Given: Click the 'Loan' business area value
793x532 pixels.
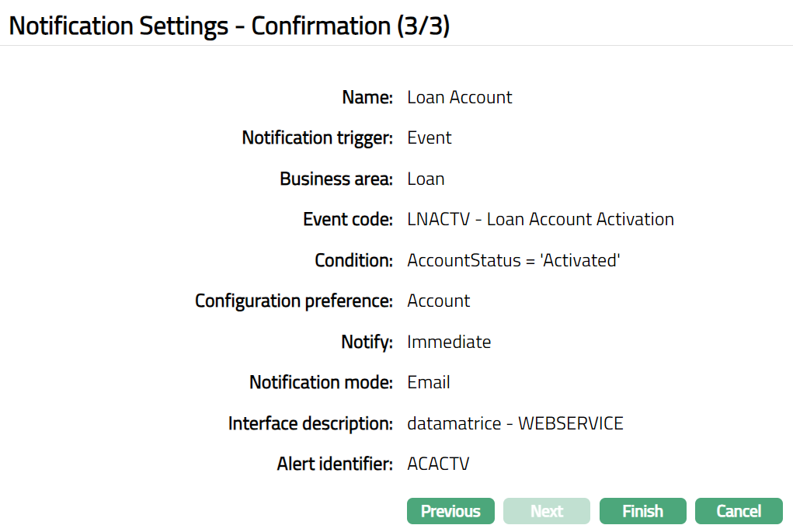Looking at the screenshot, I should tap(426, 179).
